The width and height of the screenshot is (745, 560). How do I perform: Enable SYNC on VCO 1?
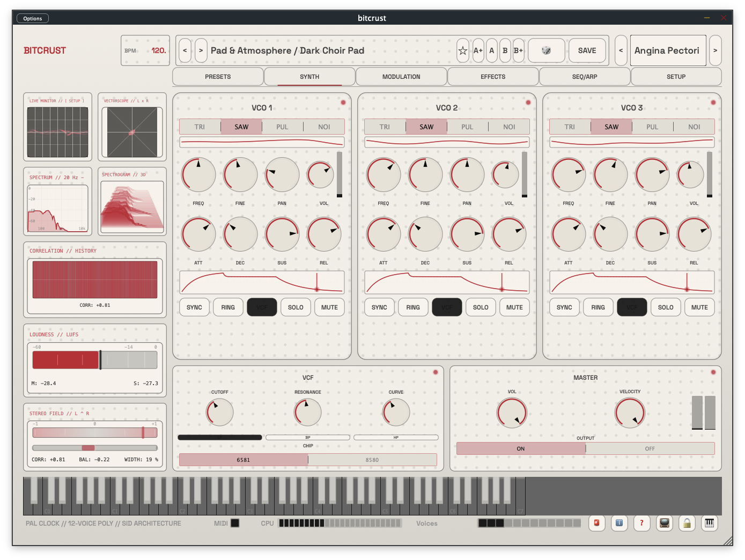(x=194, y=307)
